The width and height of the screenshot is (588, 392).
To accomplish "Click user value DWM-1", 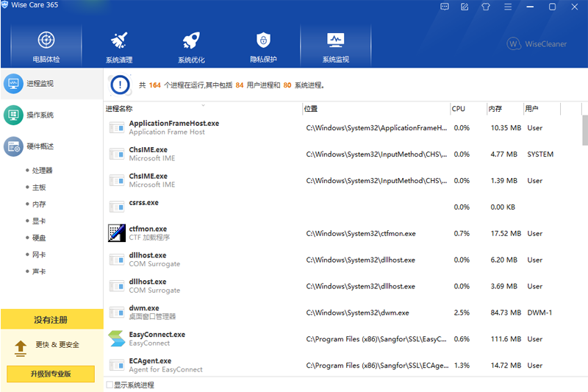I will tap(539, 313).
